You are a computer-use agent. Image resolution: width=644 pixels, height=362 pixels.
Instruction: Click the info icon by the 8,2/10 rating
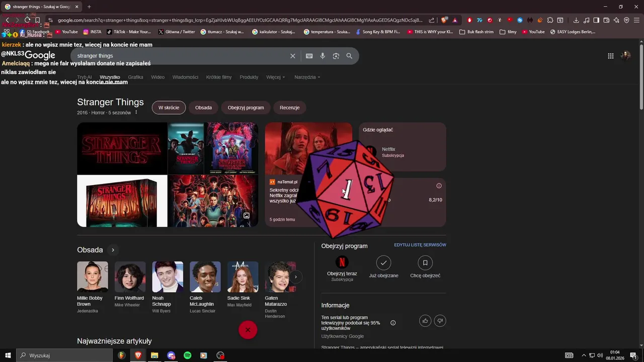[x=439, y=186]
